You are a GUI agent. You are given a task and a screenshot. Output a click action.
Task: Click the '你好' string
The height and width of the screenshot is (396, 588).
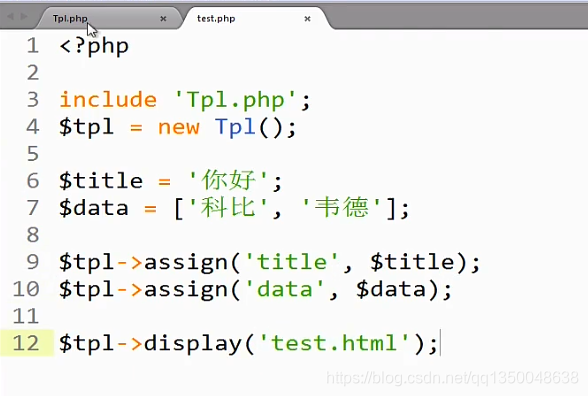click(229, 181)
